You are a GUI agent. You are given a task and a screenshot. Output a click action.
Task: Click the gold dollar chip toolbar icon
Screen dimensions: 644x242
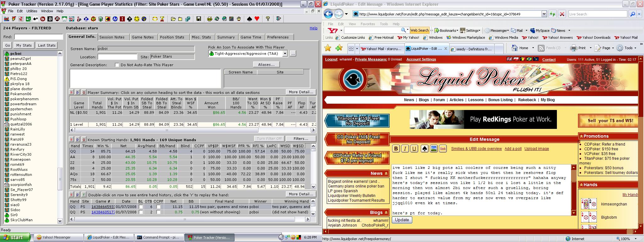[x=93, y=19]
